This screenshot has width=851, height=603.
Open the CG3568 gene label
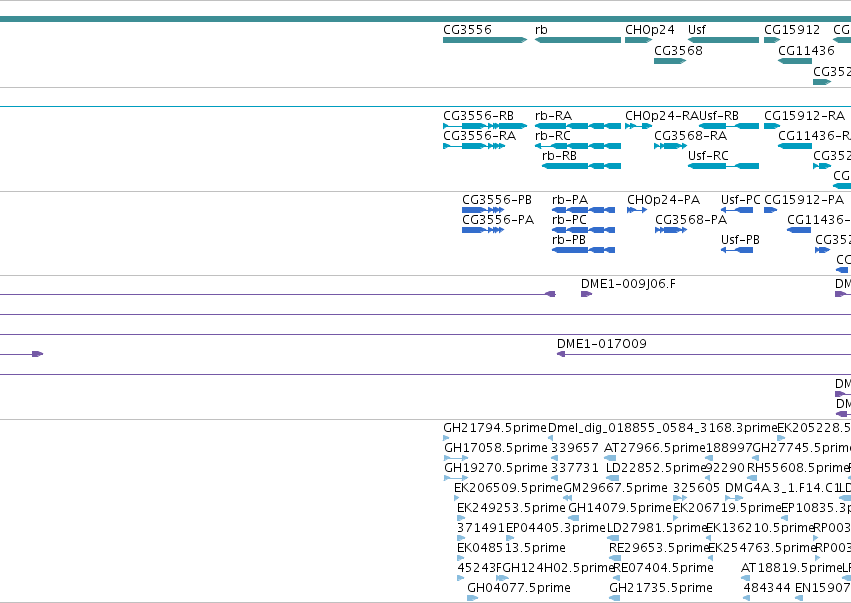[x=678, y=51]
